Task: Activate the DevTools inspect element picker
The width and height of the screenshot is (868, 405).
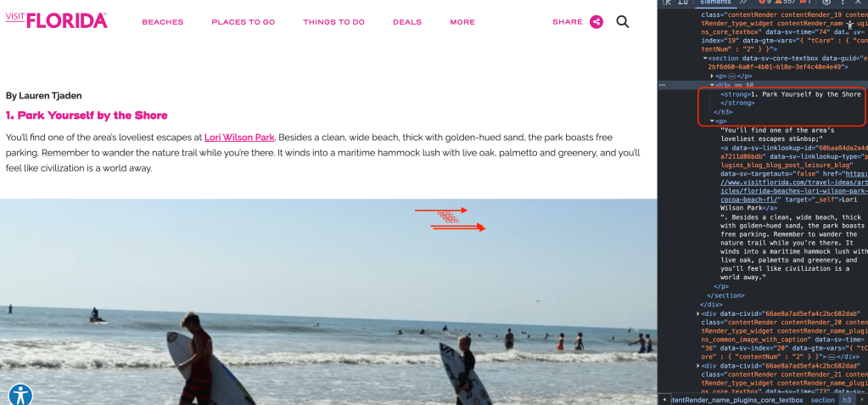Action: [x=668, y=3]
